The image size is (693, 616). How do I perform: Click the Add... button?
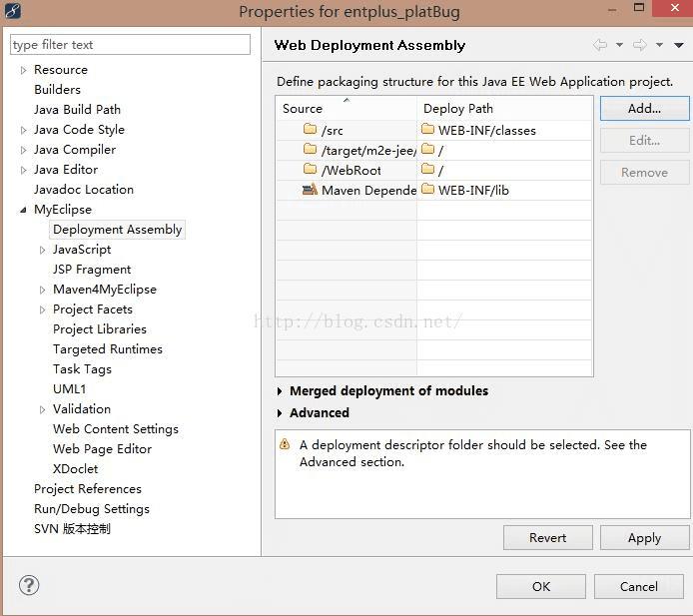[x=644, y=109]
